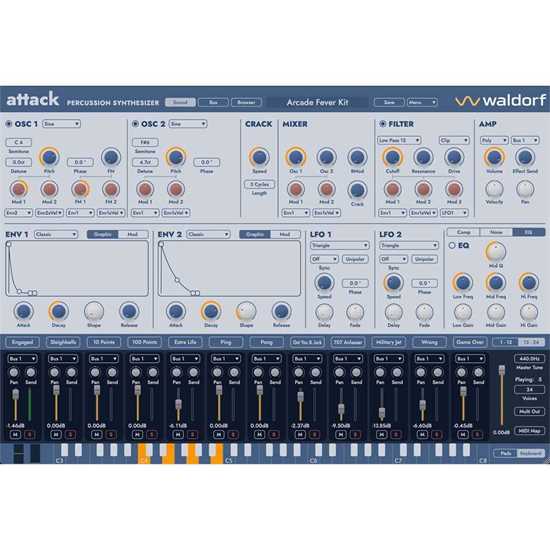Click the Amp Pan knob
Viewport: 550px width, 550px height.
525,189
